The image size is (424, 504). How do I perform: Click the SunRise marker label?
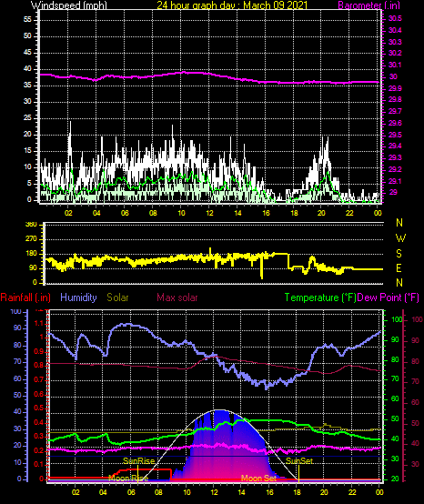tap(139, 461)
